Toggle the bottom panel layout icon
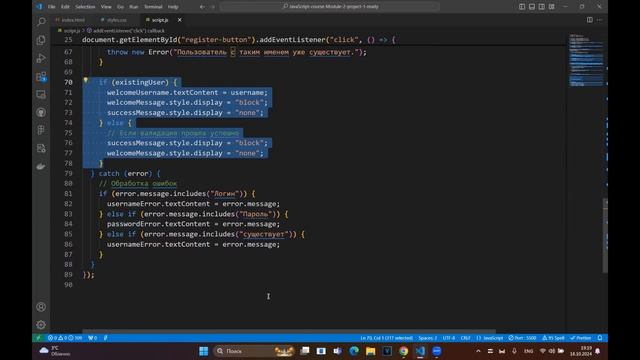 coord(532,7)
